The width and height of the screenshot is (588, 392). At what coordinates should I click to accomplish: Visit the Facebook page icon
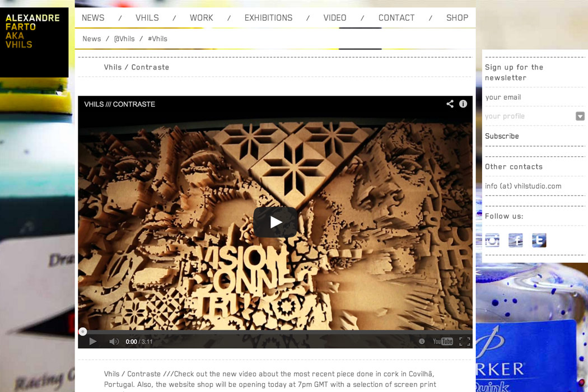pyautogui.click(x=515, y=240)
